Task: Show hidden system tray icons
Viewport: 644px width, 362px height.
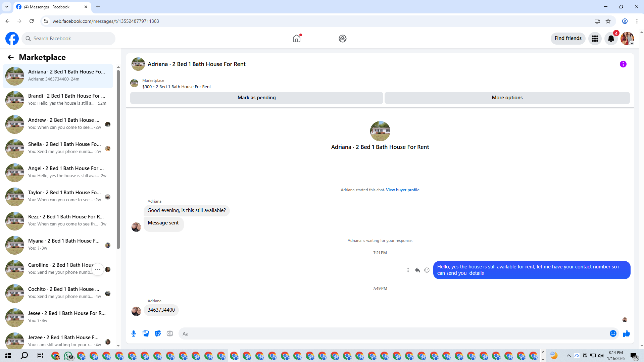Action: click(568, 356)
